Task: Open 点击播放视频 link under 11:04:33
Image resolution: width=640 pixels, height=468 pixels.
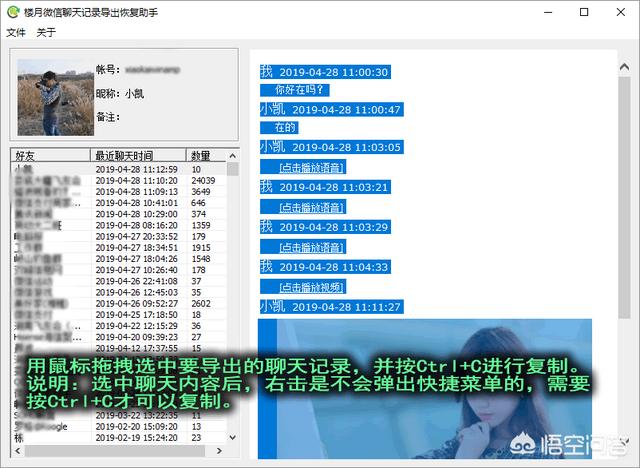Action: (312, 287)
